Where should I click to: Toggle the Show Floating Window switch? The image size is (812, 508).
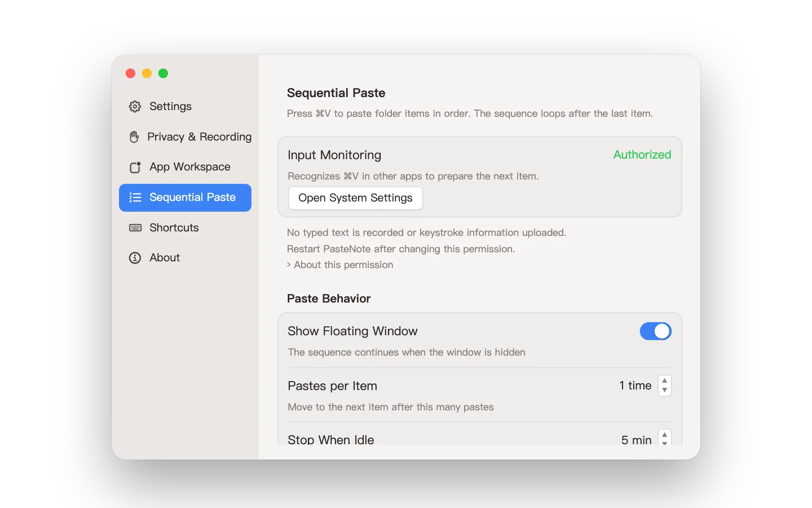click(x=655, y=331)
